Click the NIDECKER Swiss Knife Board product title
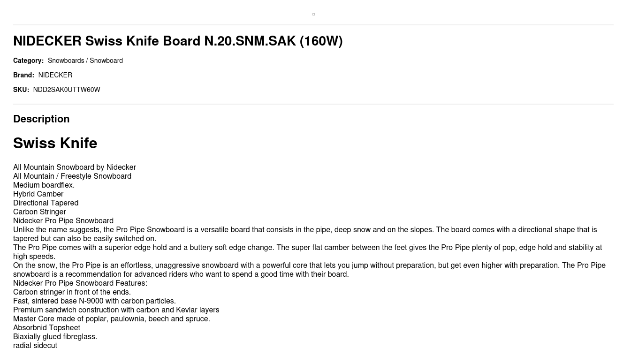The image size is (623, 364). pos(178,41)
